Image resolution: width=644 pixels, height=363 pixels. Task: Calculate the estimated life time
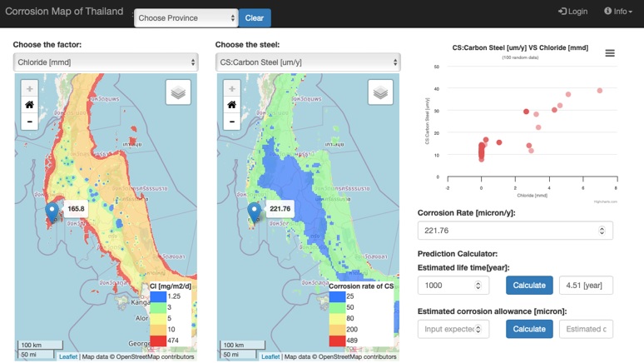coord(529,286)
